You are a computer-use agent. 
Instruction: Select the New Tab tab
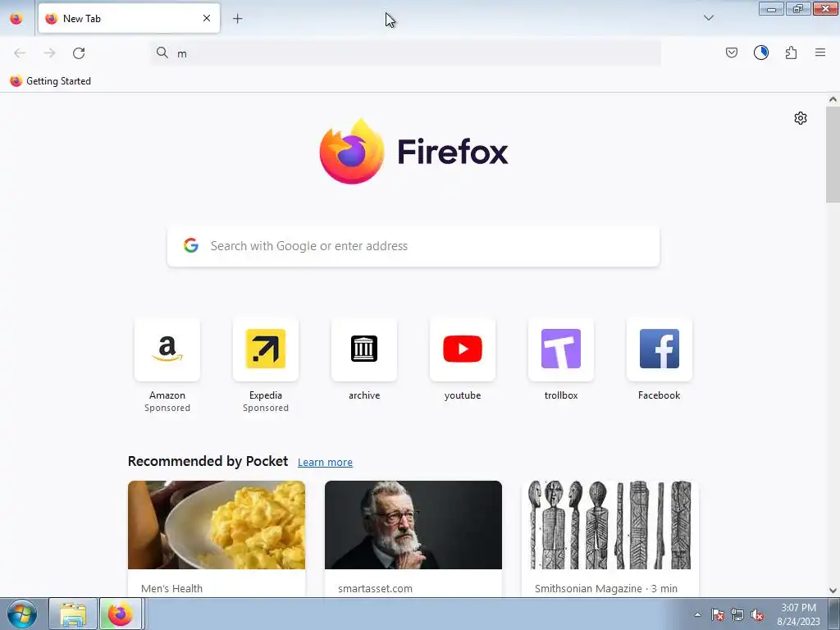click(129, 18)
